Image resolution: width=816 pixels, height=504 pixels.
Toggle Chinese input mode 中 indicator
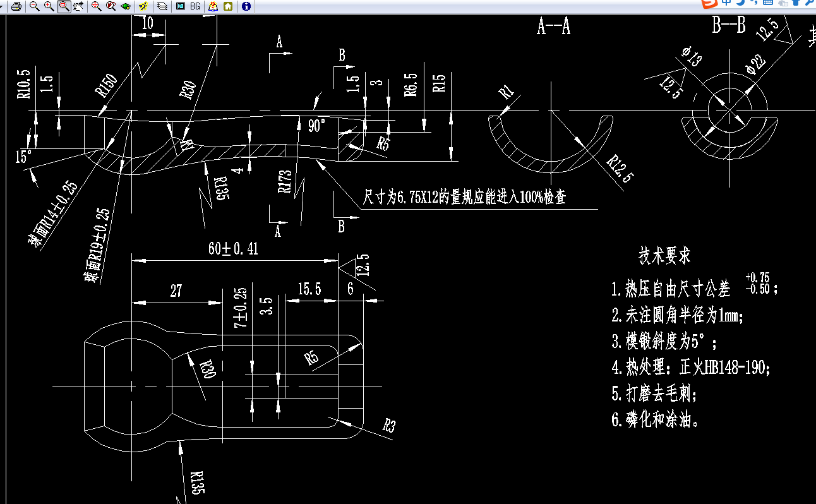[727, 3]
